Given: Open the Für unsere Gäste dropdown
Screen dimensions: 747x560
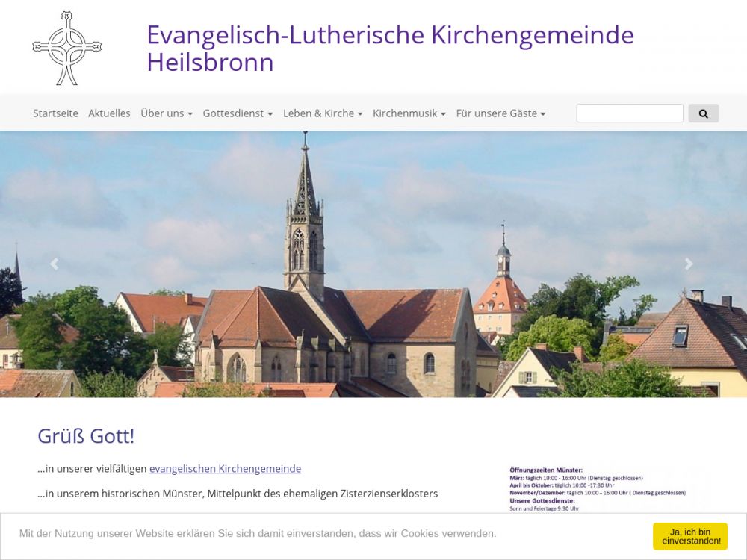Looking at the screenshot, I should tap(500, 113).
